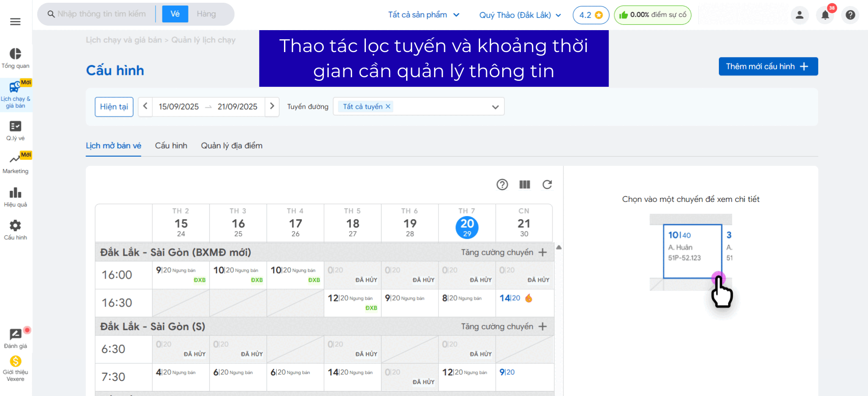Switch search mode to Vé
This screenshot has height=396, width=868.
pyautogui.click(x=175, y=14)
